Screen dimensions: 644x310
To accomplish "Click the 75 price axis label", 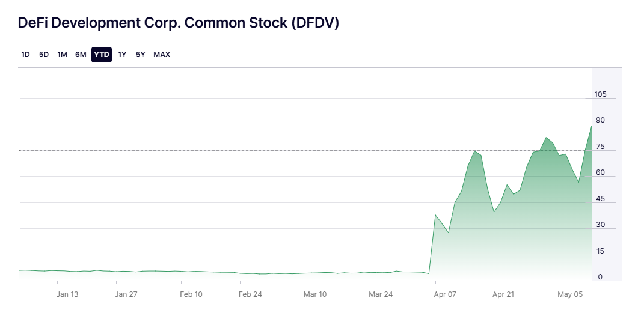I will click(601, 147).
